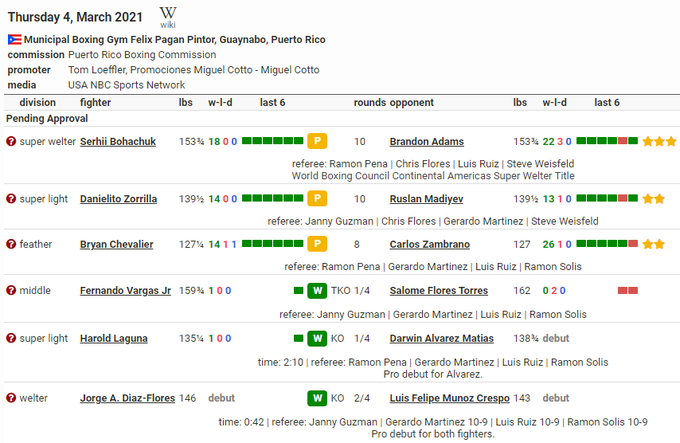
Task: Click the Municipal Boxing Gym venue heading
Action: [x=175, y=40]
